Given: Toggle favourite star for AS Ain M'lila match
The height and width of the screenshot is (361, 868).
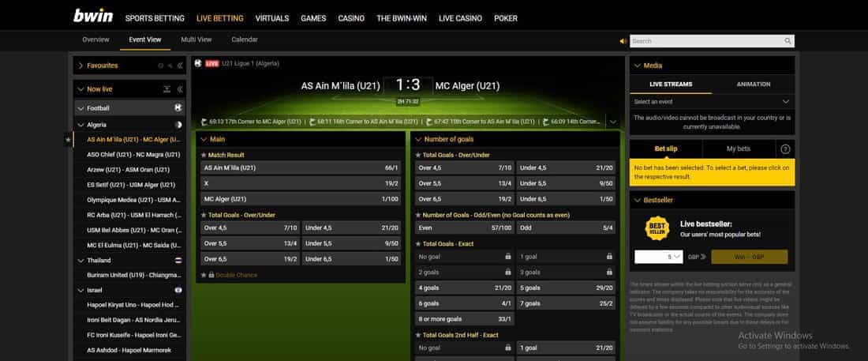Looking at the screenshot, I should [68, 140].
